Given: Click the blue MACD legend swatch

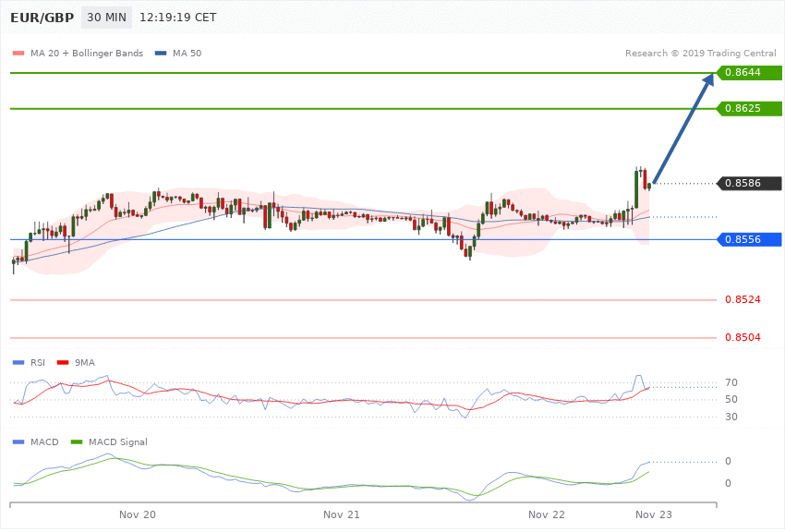Looking at the screenshot, I should pos(18,441).
